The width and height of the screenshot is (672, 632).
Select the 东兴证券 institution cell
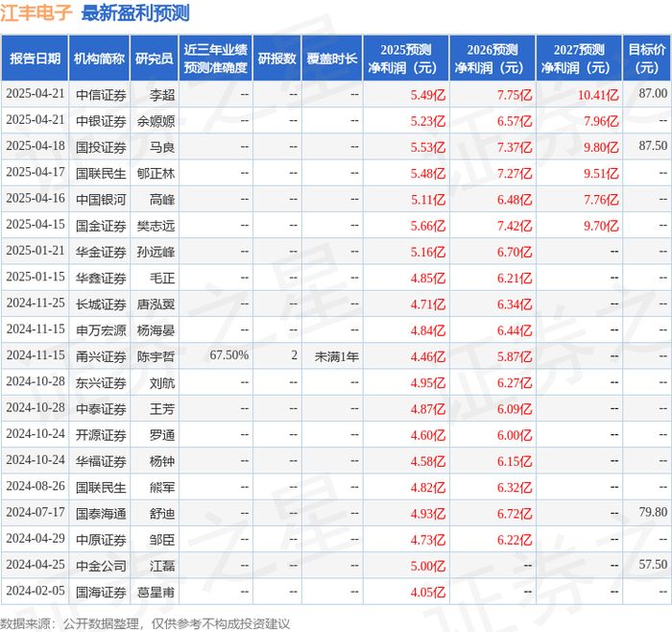click(x=101, y=382)
